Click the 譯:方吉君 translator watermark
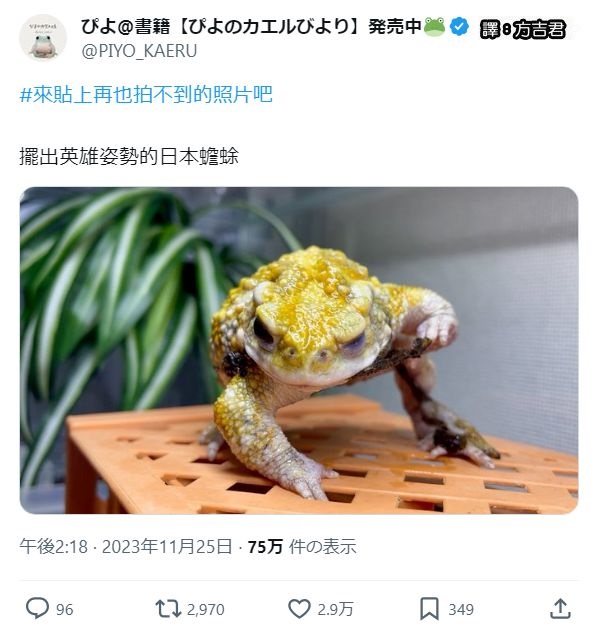 point(522,30)
